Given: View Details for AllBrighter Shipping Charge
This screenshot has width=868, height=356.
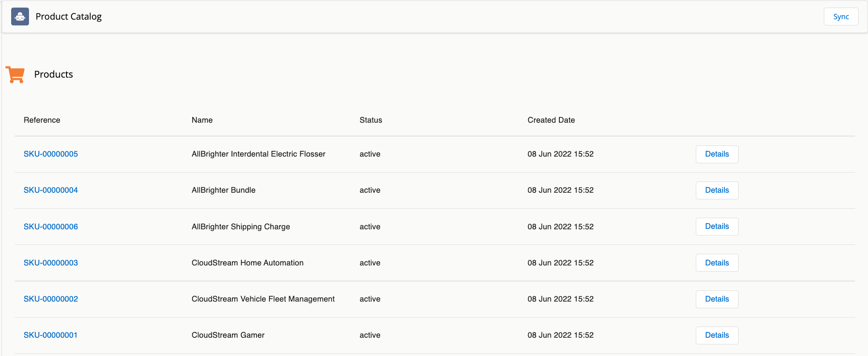Looking at the screenshot, I should pyautogui.click(x=717, y=227).
